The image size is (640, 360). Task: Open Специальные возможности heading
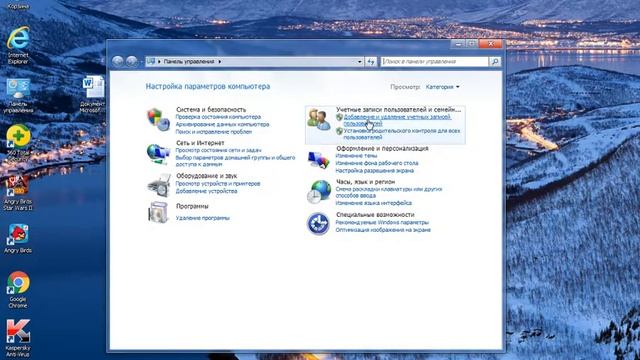coord(375,215)
